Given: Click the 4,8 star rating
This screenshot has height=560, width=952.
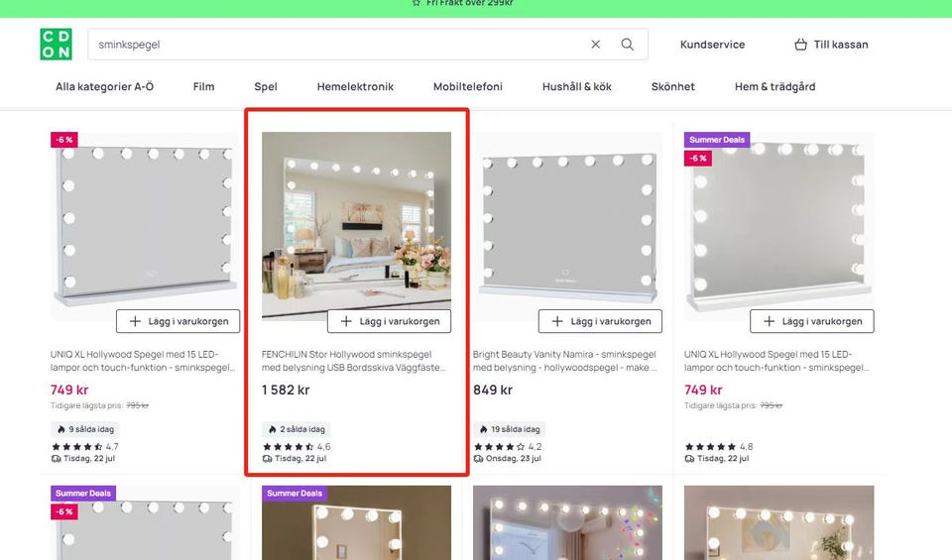Looking at the screenshot, I should [x=719, y=447].
